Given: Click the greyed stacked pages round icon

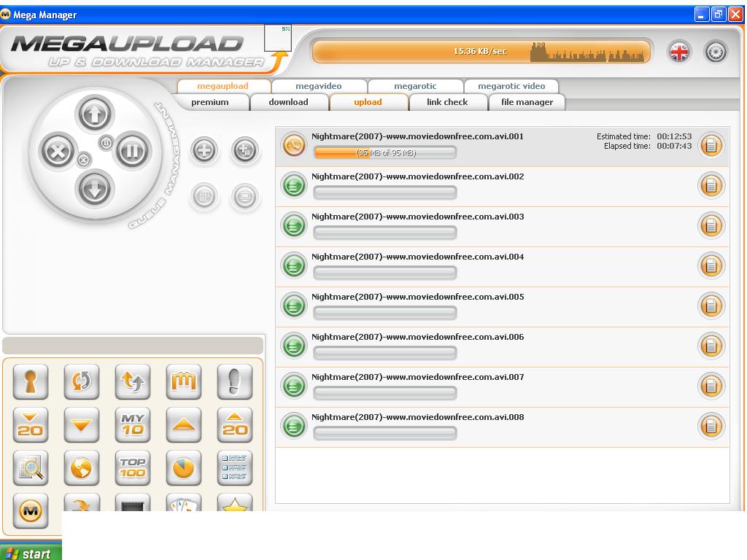Looking at the screenshot, I should coord(204,196).
